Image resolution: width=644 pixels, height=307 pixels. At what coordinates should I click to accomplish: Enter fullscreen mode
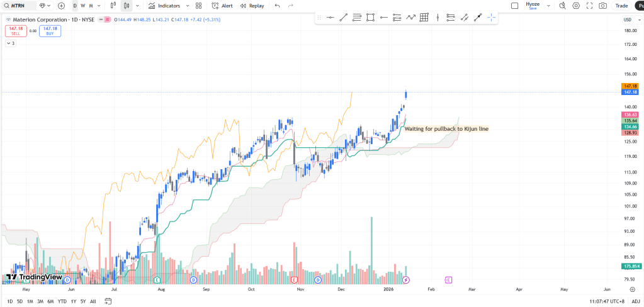[x=589, y=6]
